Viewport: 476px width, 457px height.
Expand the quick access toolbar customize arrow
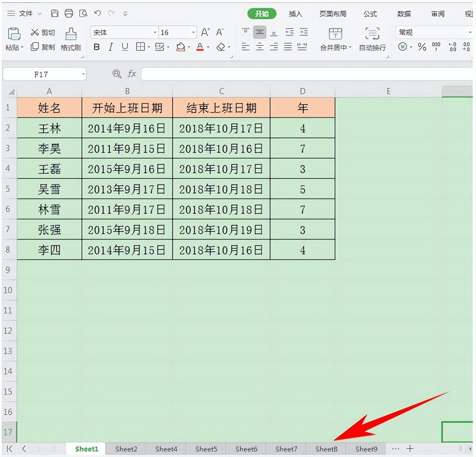coord(125,14)
